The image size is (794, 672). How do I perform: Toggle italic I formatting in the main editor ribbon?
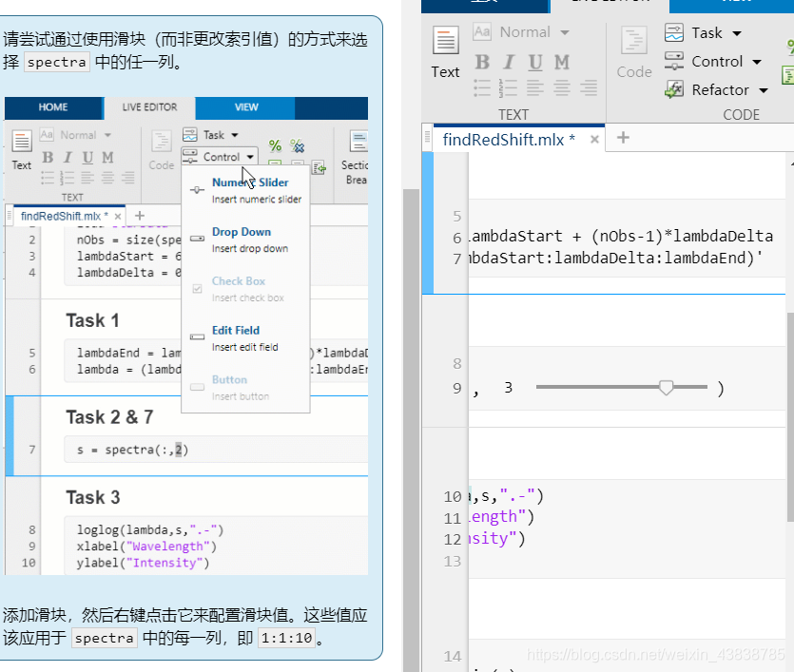(x=509, y=62)
